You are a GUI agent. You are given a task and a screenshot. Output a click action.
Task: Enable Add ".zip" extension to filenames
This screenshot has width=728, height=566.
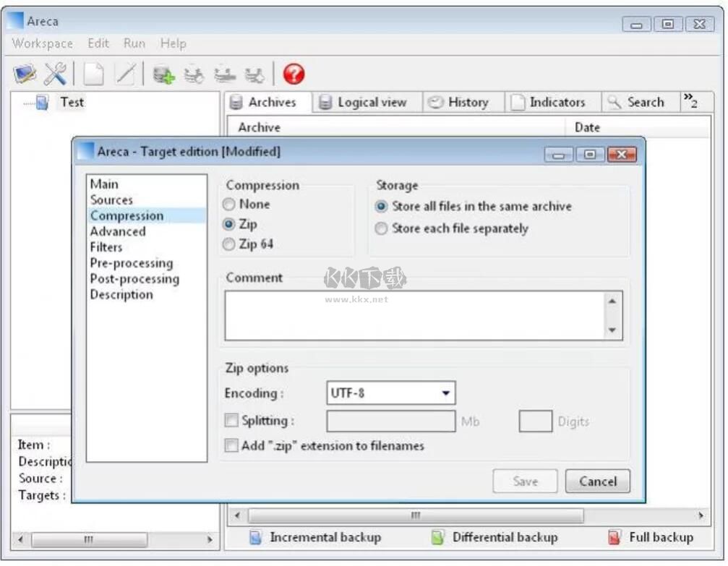click(231, 445)
